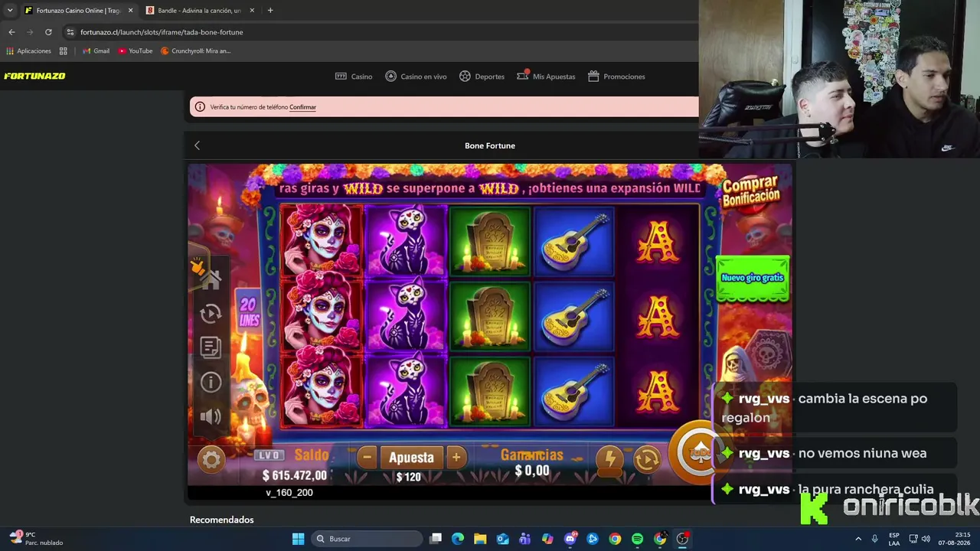Open the system volume control
Viewport: 980px width, 551px height.
(x=926, y=539)
